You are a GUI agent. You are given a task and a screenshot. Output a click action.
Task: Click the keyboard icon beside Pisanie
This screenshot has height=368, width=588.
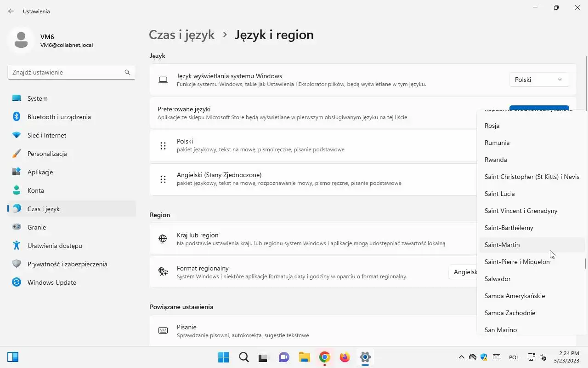[163, 330]
